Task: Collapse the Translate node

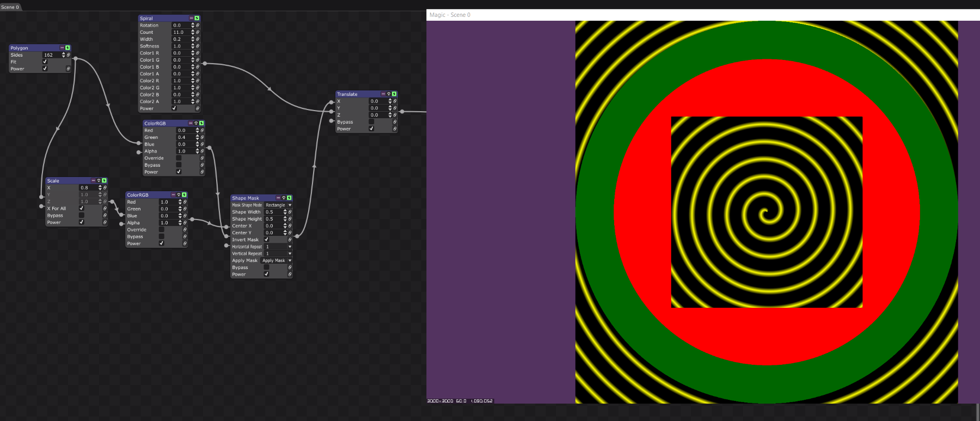Action: (383, 94)
